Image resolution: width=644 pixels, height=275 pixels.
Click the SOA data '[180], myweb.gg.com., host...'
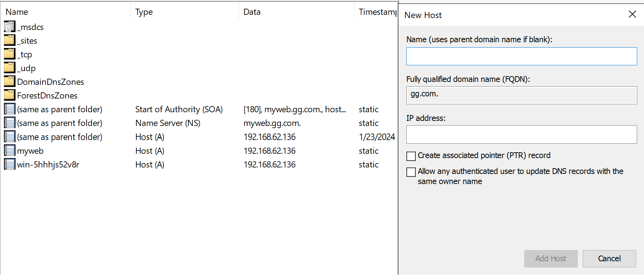[295, 109]
